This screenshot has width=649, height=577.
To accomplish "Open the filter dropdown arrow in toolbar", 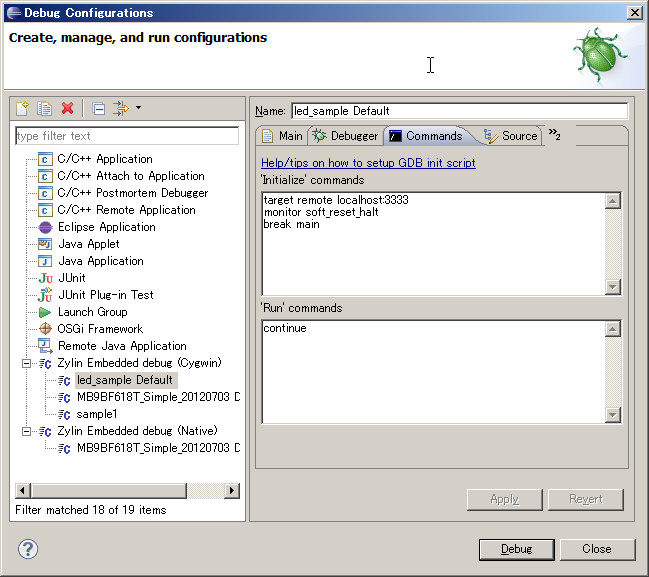I will (138, 108).
